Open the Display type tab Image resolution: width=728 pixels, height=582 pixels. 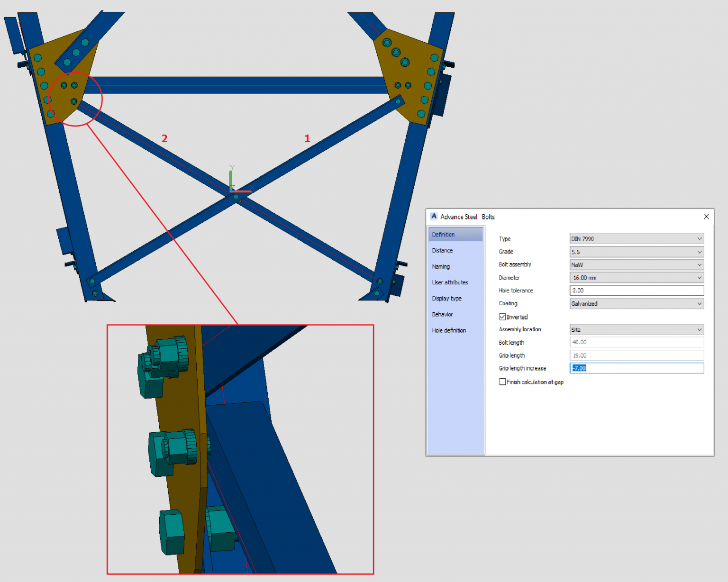pyautogui.click(x=446, y=298)
